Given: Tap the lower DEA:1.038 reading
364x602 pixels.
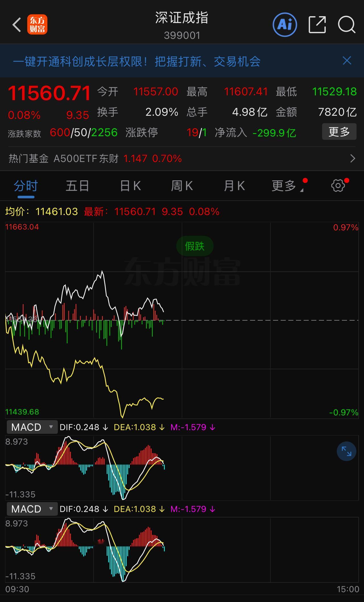Looking at the screenshot, I should click(x=139, y=509).
